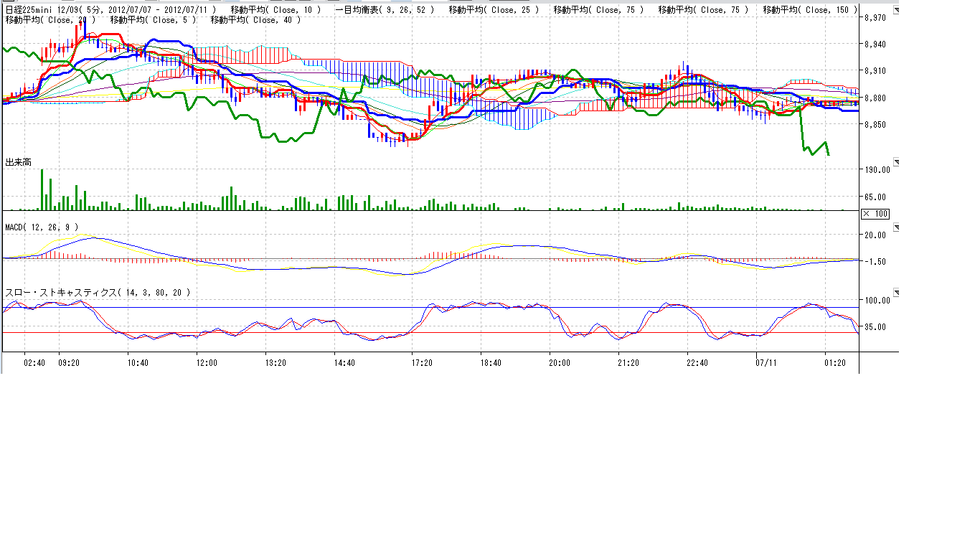Select the 移動平均( Close, 40 ) legend label
980x551 pixels.
click(255, 19)
